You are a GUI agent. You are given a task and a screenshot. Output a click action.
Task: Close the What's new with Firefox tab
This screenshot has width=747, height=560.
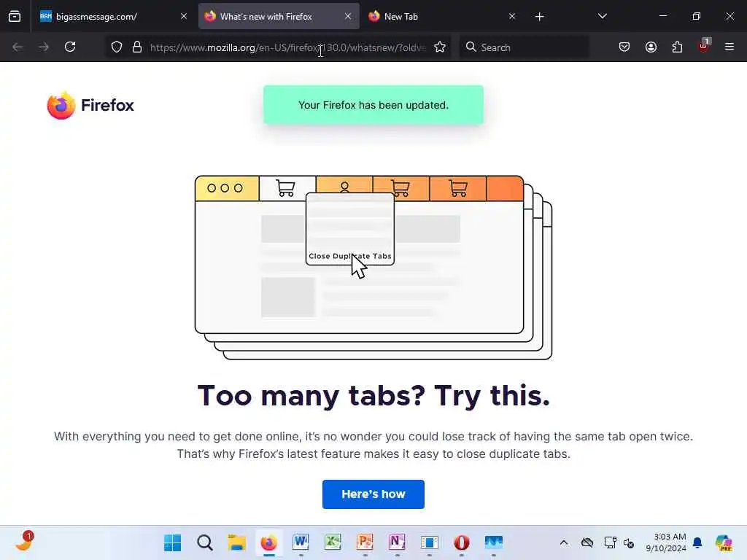click(348, 17)
